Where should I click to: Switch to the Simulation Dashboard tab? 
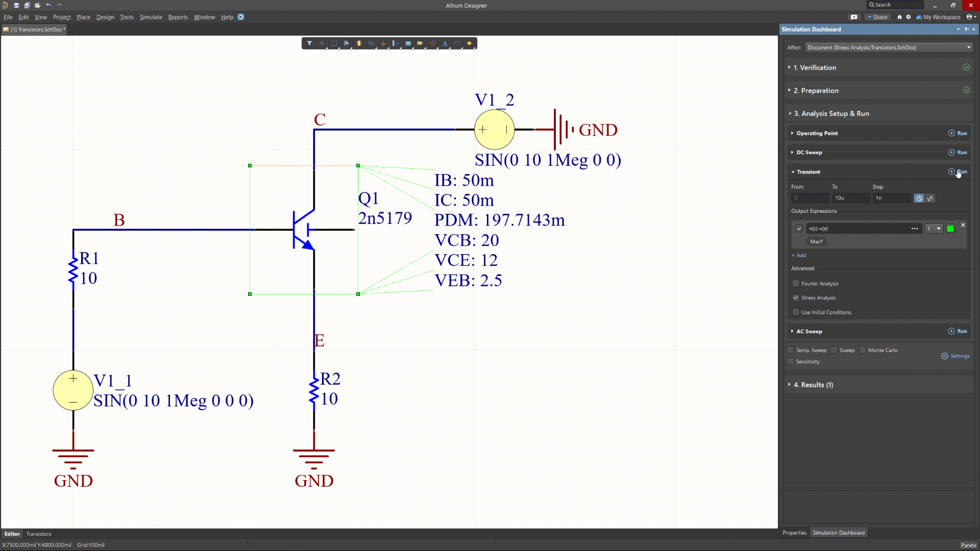[839, 533]
